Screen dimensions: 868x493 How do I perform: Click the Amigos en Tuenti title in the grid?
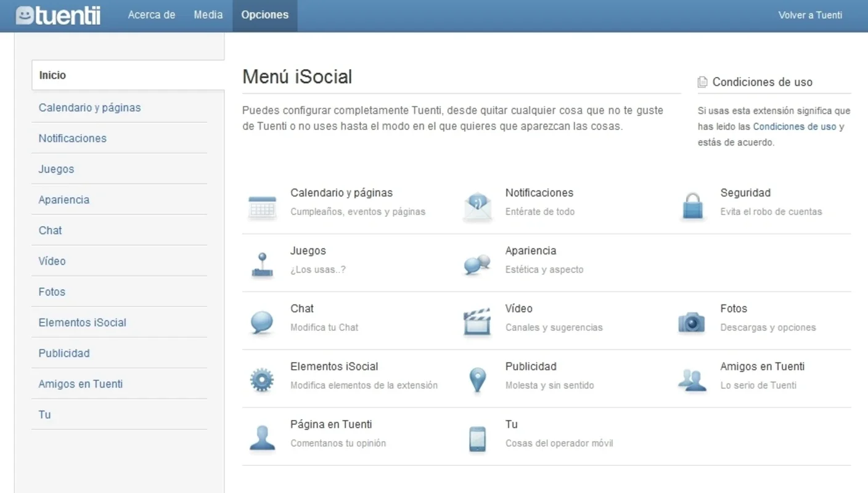[x=763, y=367]
